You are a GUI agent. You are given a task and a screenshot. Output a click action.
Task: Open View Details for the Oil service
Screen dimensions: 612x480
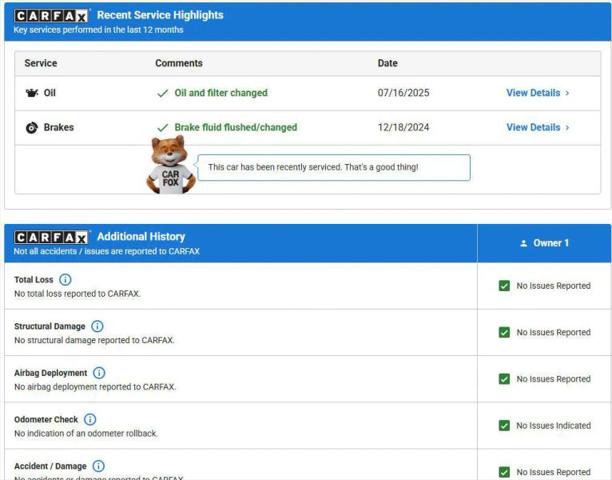click(533, 93)
